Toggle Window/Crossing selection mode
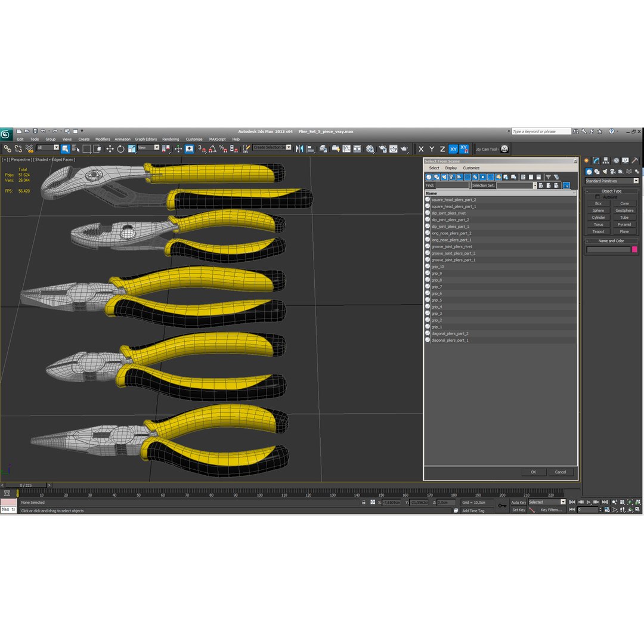 (x=97, y=148)
